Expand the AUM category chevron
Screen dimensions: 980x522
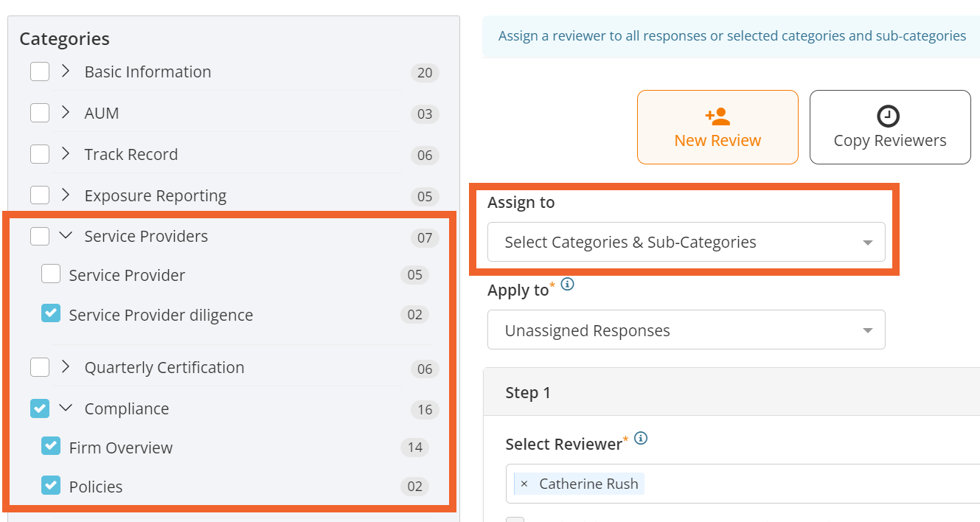[x=66, y=113]
